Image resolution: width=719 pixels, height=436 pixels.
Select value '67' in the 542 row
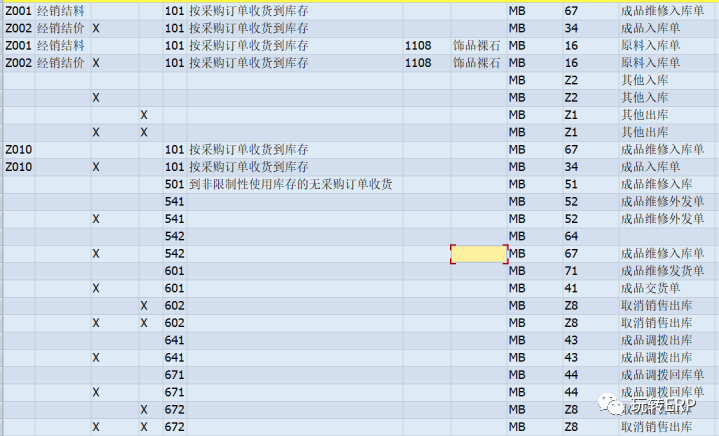pyautogui.click(x=571, y=254)
